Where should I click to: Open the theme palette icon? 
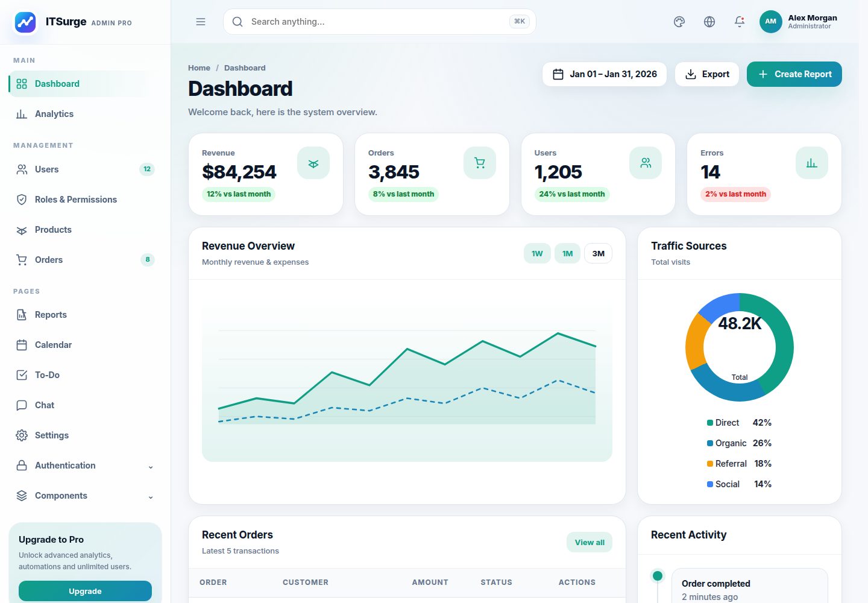coord(679,22)
